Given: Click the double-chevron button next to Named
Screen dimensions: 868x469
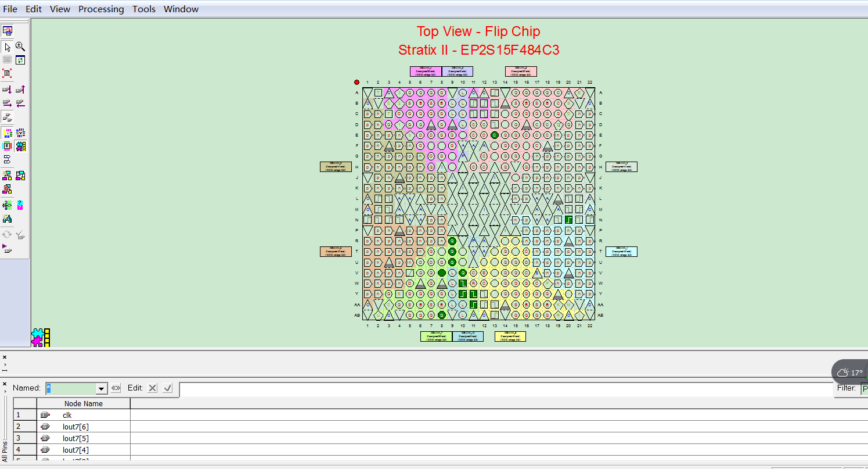Looking at the screenshot, I should click(x=116, y=388).
